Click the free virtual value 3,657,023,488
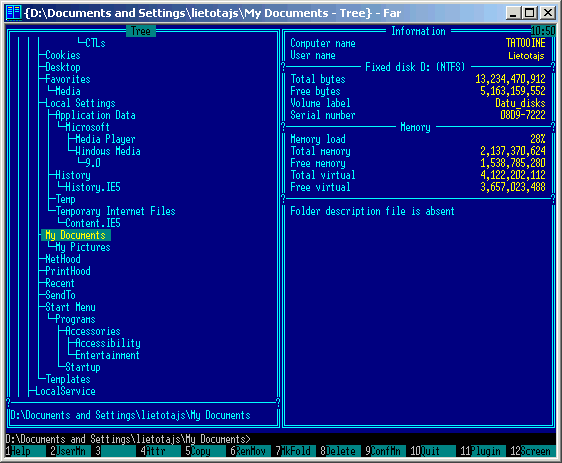 tap(513, 187)
